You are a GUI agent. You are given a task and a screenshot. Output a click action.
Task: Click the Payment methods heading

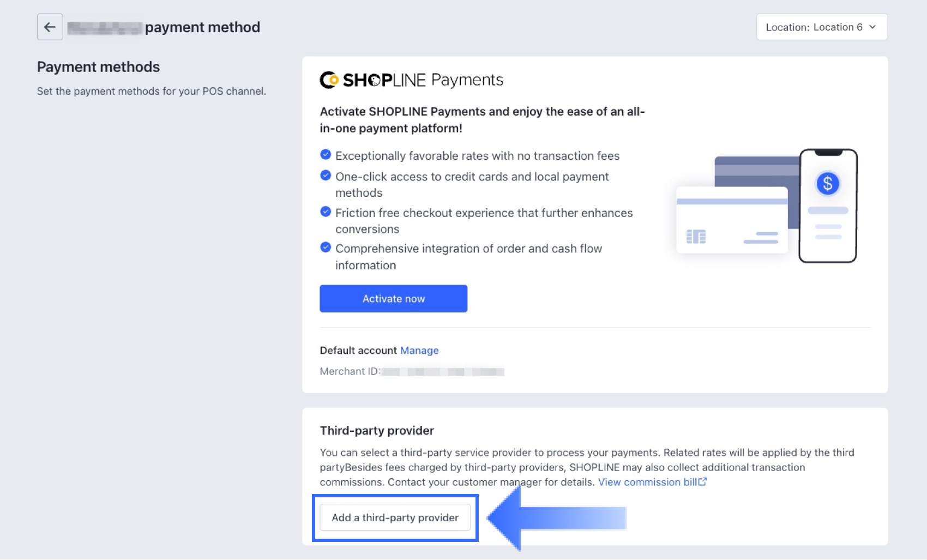(x=98, y=67)
